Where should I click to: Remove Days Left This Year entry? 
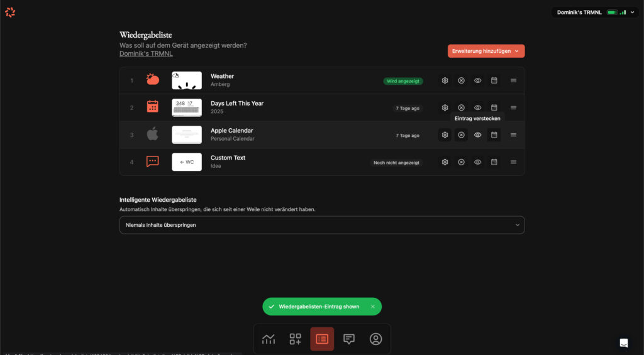click(x=461, y=107)
